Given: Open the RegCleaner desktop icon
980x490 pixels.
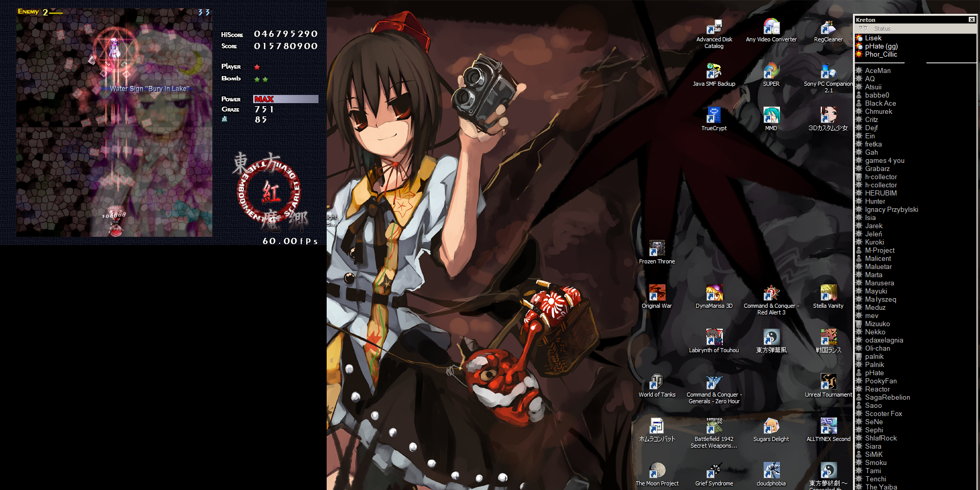Looking at the screenshot, I should [828, 31].
